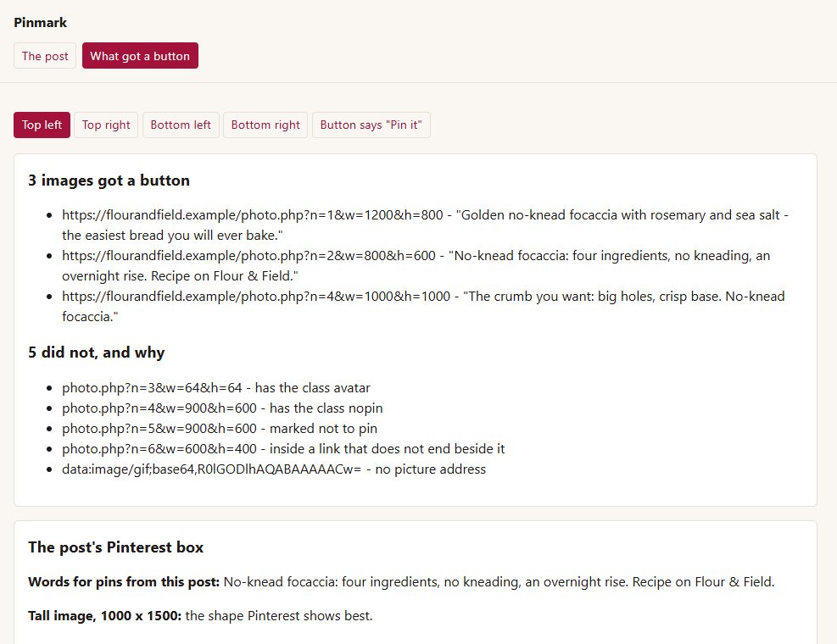The height and width of the screenshot is (644, 837).
Task: Click the "5 did not, and why" heading
Action: (x=97, y=353)
